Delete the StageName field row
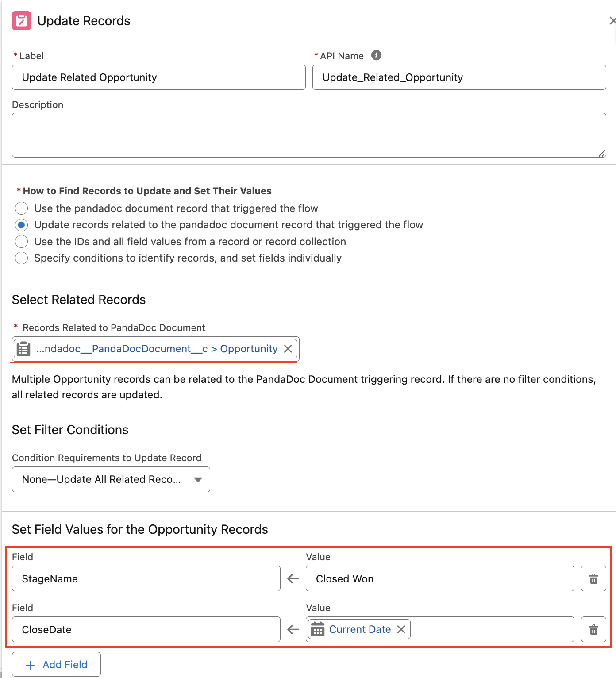This screenshot has height=678, width=616. tap(593, 578)
